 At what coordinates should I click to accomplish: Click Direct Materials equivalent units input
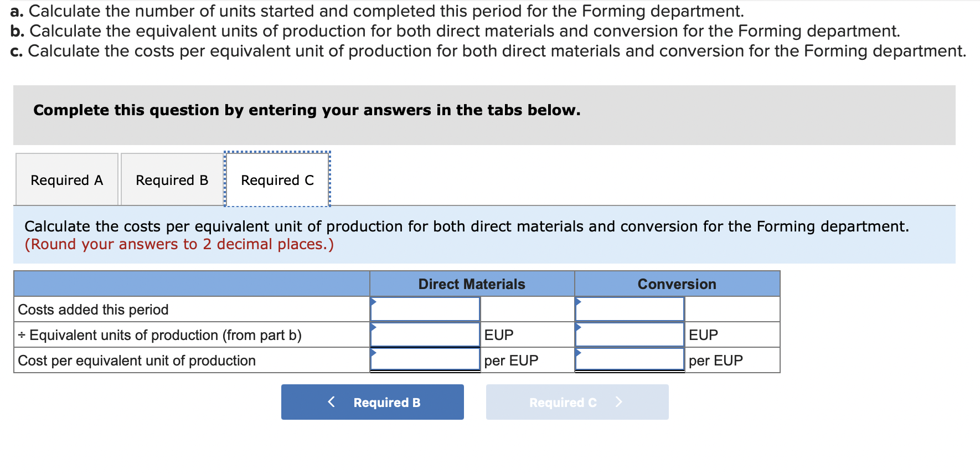point(425,334)
